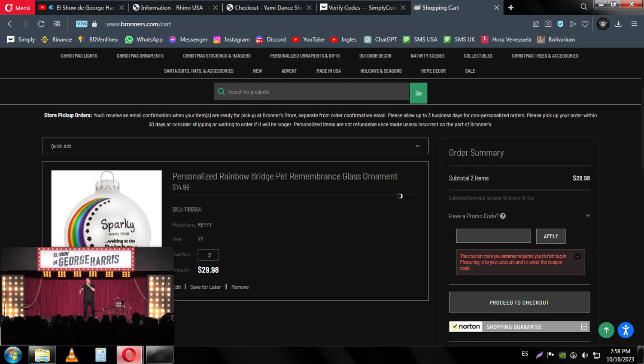Expand the Quick Add dropdown
Screen dimensions: 644x364
(x=235, y=146)
